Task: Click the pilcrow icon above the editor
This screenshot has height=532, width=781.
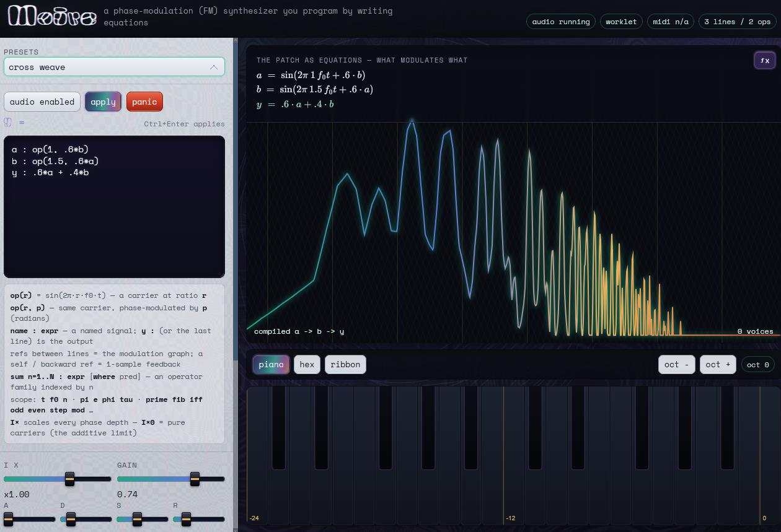Action: tap(8, 123)
